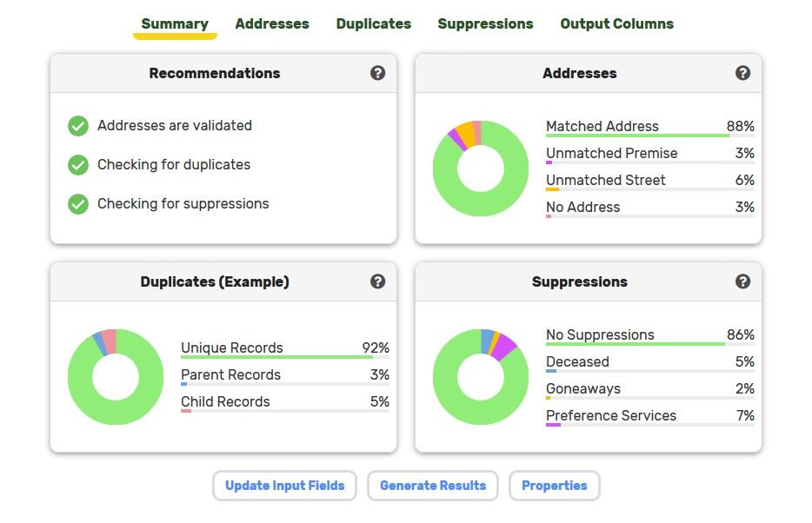
Task: Open the Output Columns tab
Action: coord(616,23)
